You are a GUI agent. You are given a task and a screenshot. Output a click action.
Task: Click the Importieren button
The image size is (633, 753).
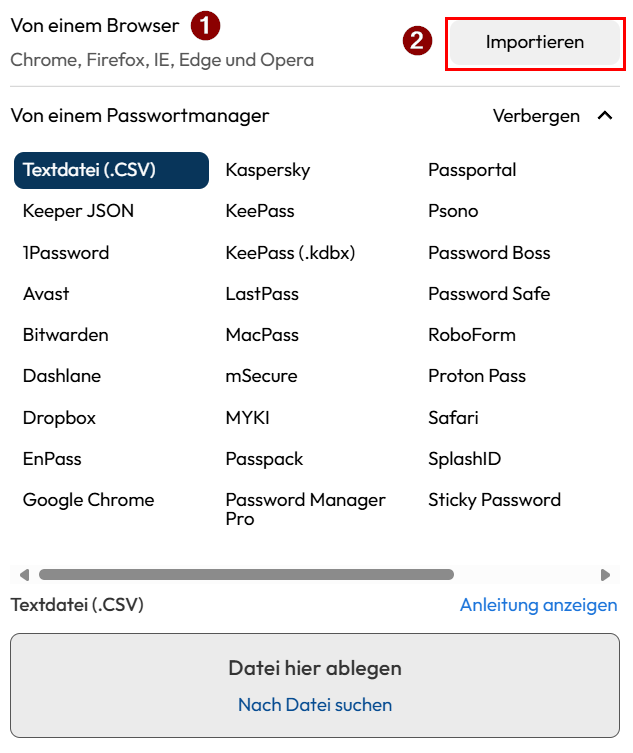tap(534, 42)
